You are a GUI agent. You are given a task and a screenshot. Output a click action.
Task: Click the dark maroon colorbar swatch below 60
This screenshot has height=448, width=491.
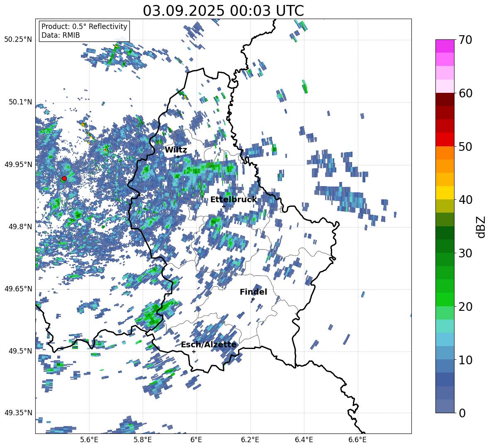click(445, 100)
